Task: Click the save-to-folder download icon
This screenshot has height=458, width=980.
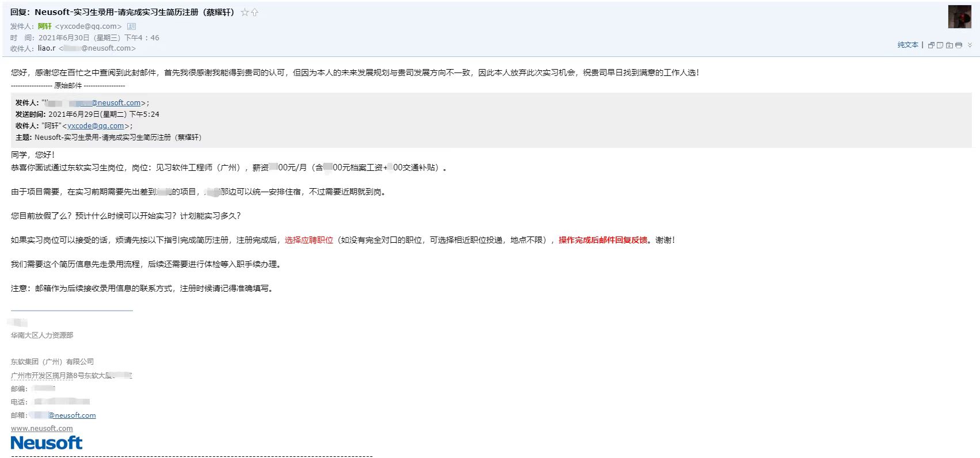Action: (x=950, y=45)
